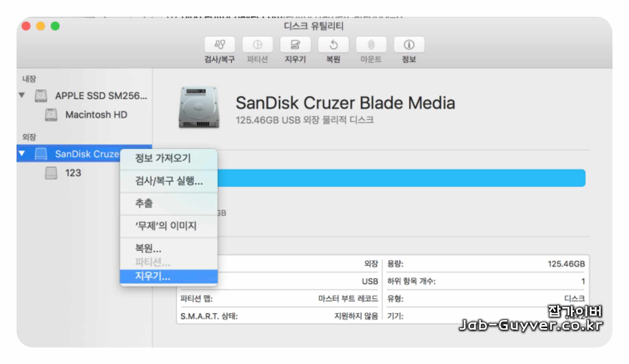Choose 추출 from context menu
This screenshot has width=629, height=364.
pos(169,203)
